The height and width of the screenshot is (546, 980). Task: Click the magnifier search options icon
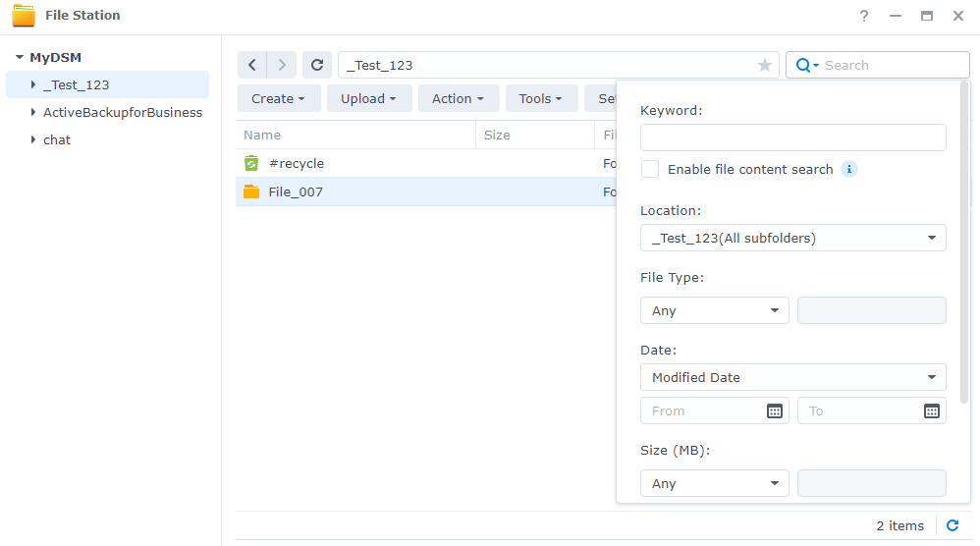click(806, 65)
